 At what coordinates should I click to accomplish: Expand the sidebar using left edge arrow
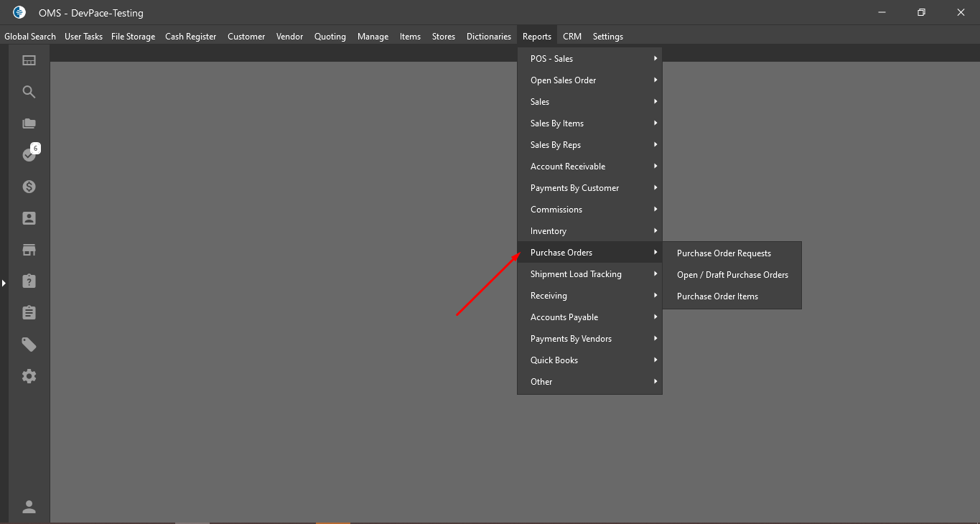[4, 284]
